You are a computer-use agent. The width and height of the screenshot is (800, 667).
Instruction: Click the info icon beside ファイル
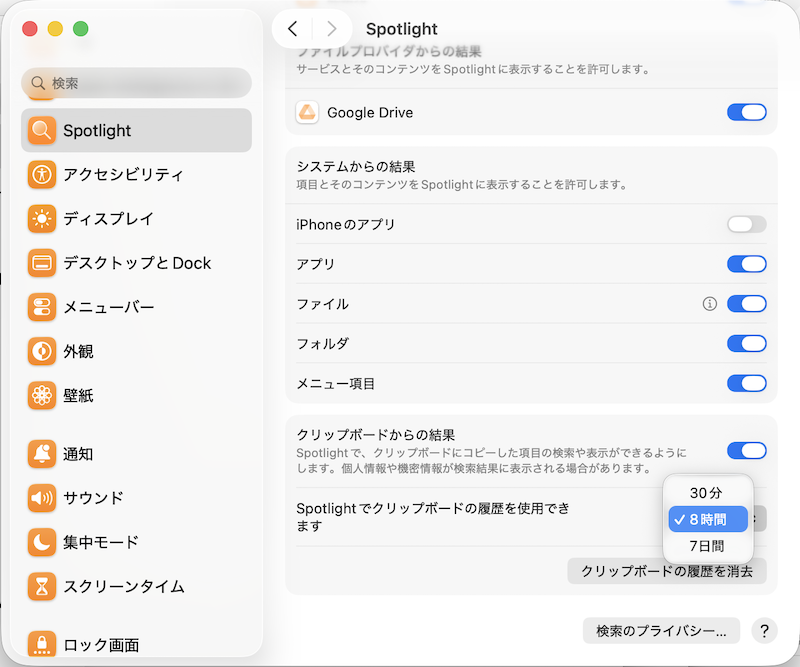[x=710, y=304]
